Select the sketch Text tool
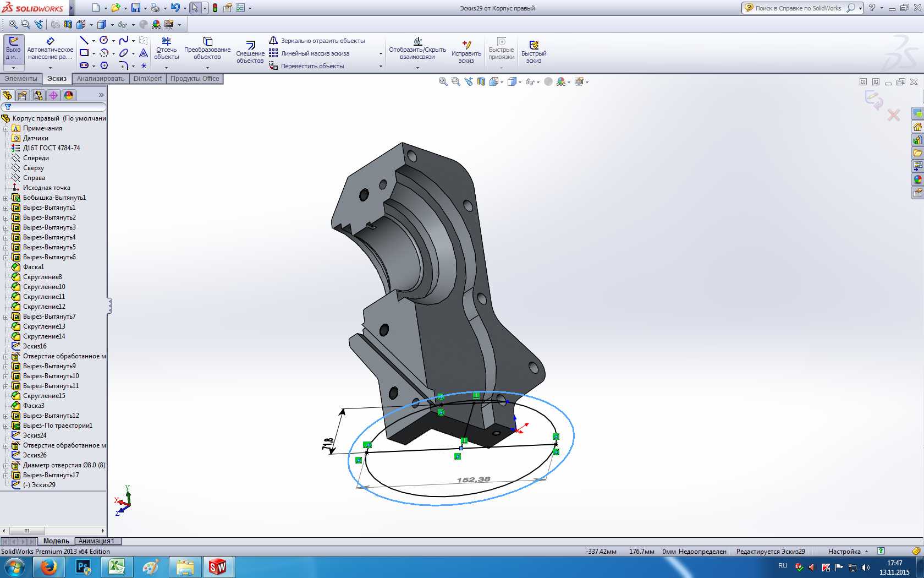 click(x=144, y=53)
